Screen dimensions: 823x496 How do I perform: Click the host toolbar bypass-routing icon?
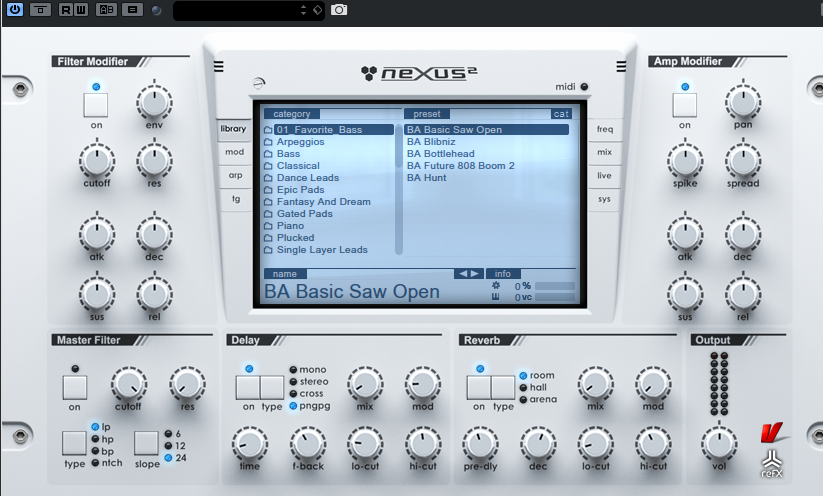[40, 9]
